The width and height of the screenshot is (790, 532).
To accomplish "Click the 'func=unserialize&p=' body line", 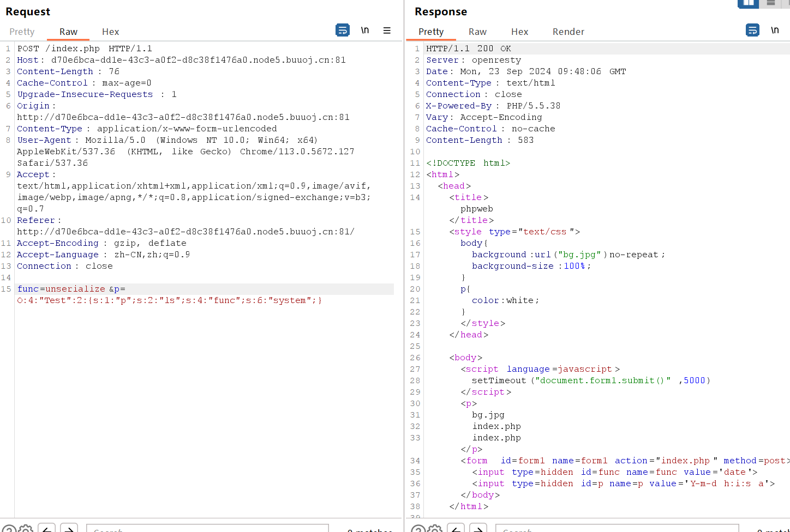I will pos(71,289).
